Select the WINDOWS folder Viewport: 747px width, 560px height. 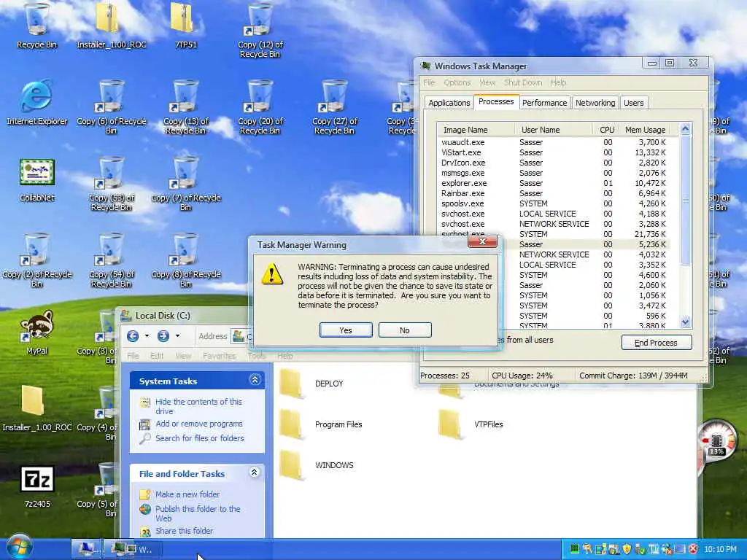(317, 465)
